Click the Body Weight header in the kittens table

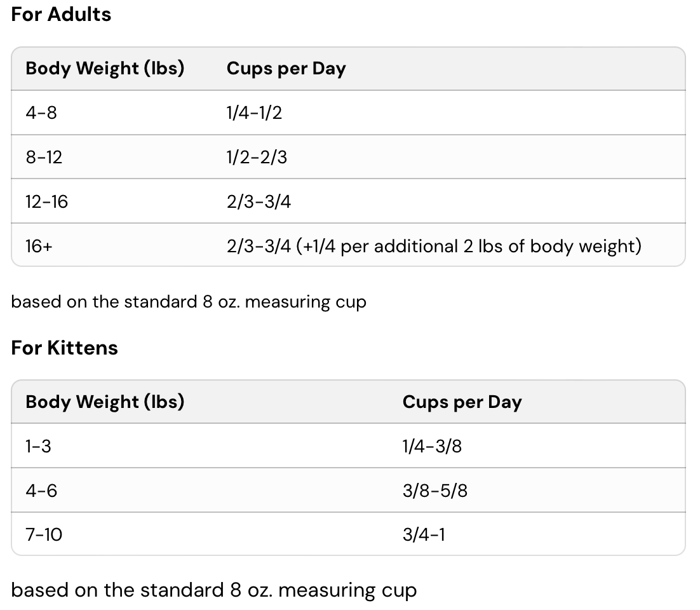[x=105, y=402]
